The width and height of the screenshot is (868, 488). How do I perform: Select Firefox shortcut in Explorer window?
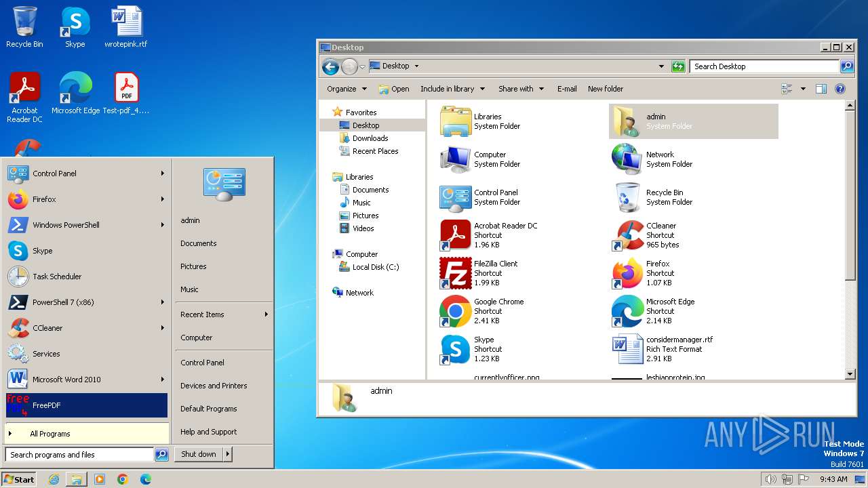coord(642,273)
